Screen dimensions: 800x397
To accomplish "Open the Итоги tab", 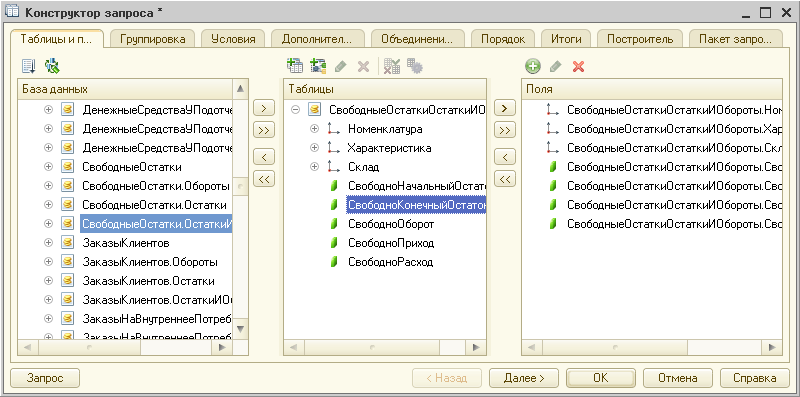I will click(x=566, y=39).
